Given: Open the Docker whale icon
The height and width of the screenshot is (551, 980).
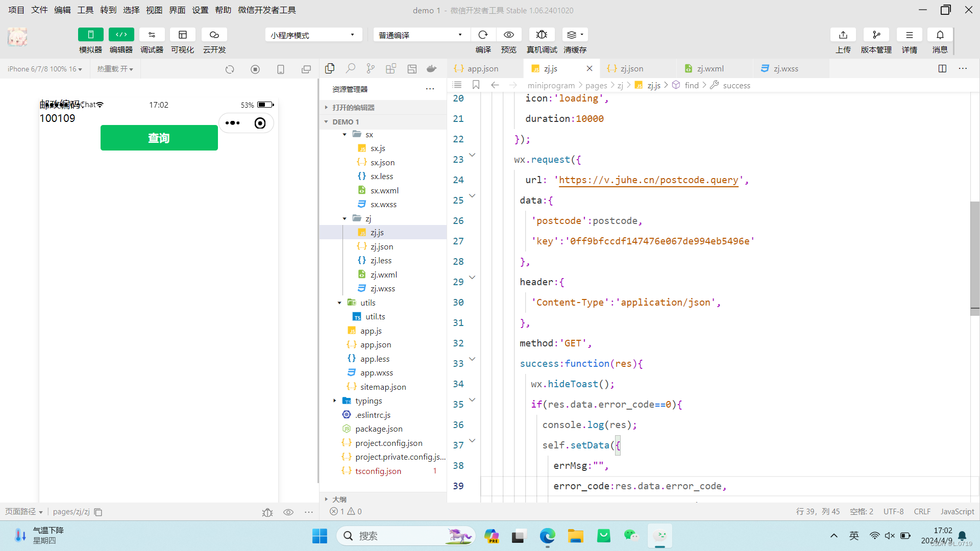Looking at the screenshot, I should point(432,68).
